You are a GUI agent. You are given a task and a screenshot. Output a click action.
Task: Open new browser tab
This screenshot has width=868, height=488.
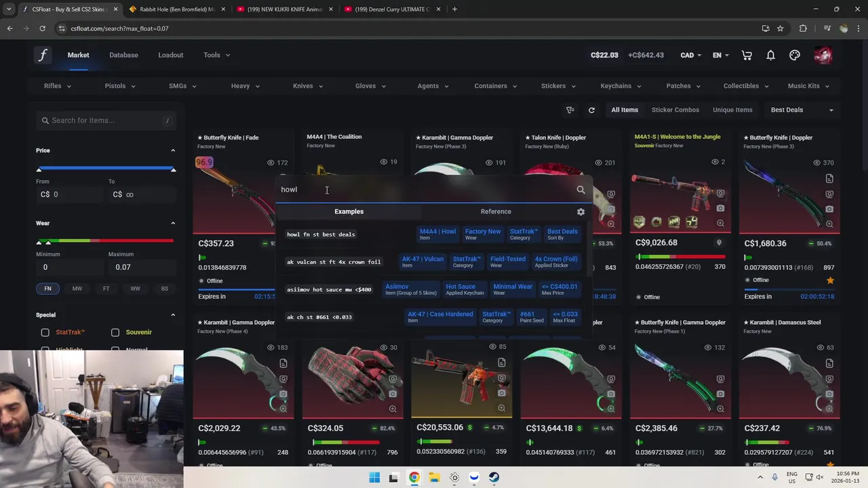point(454,9)
